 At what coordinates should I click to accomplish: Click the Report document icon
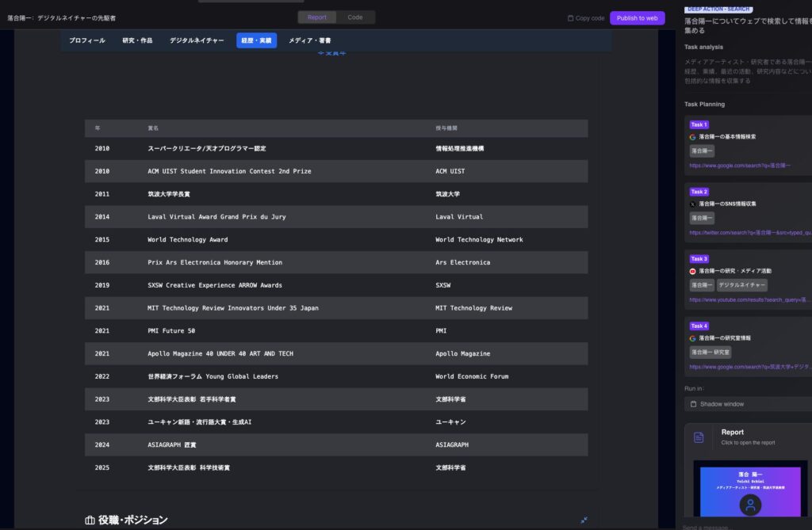(699, 437)
